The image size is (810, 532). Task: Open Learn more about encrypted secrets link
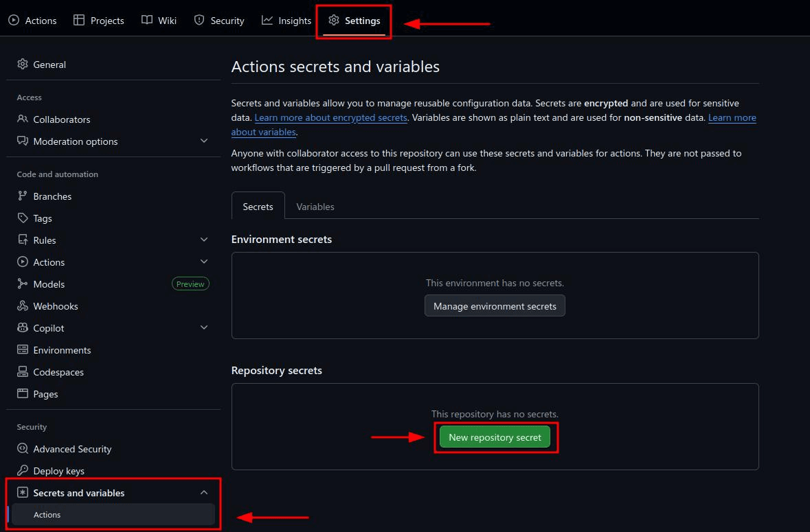point(330,118)
